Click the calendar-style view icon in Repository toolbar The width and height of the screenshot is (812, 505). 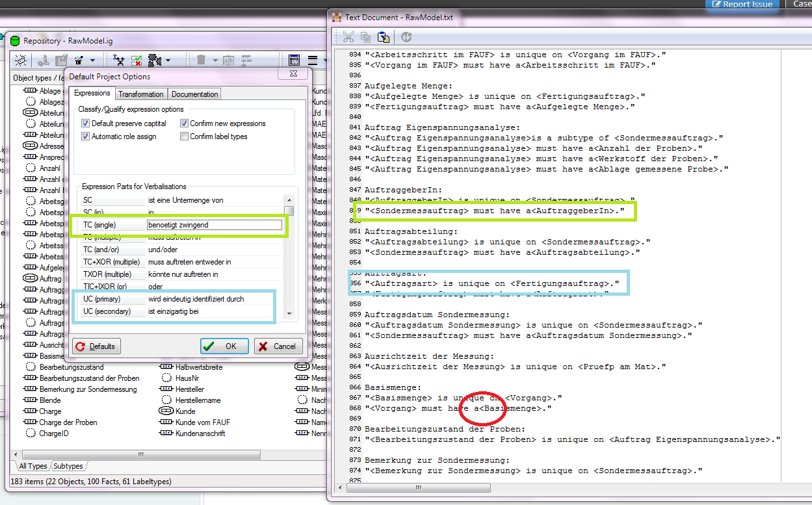click(294, 60)
